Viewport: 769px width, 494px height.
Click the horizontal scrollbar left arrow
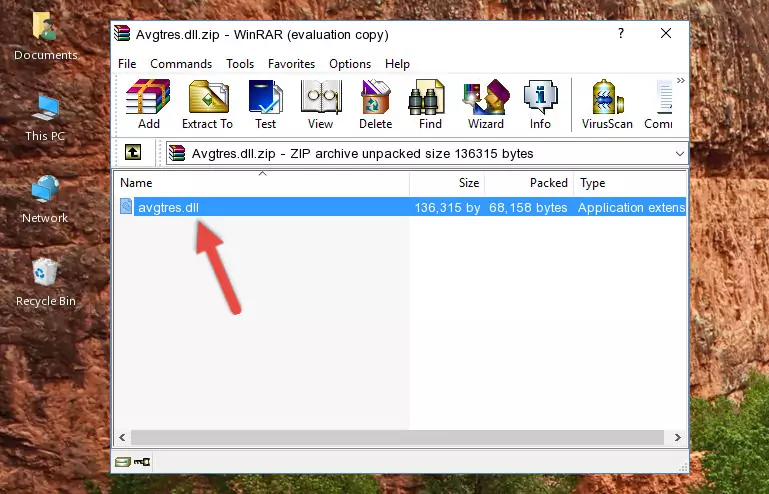pyautogui.click(x=122, y=437)
